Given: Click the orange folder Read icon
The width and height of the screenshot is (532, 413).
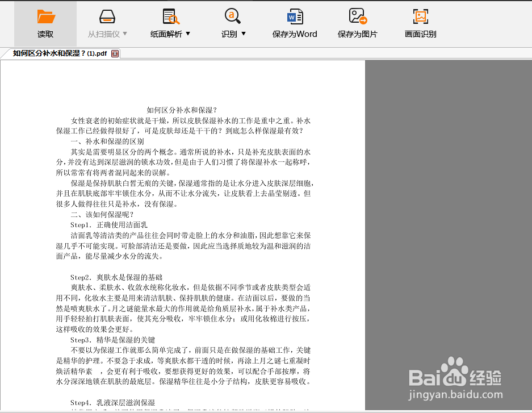Looking at the screenshot, I should [x=46, y=16].
